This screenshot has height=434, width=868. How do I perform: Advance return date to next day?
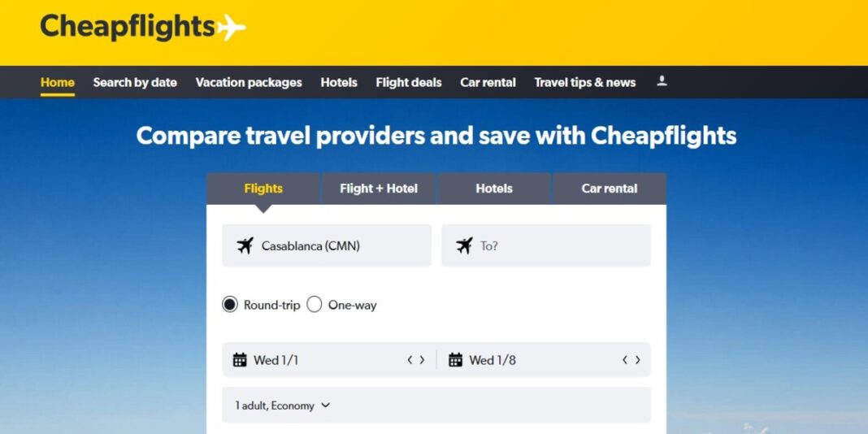(638, 360)
